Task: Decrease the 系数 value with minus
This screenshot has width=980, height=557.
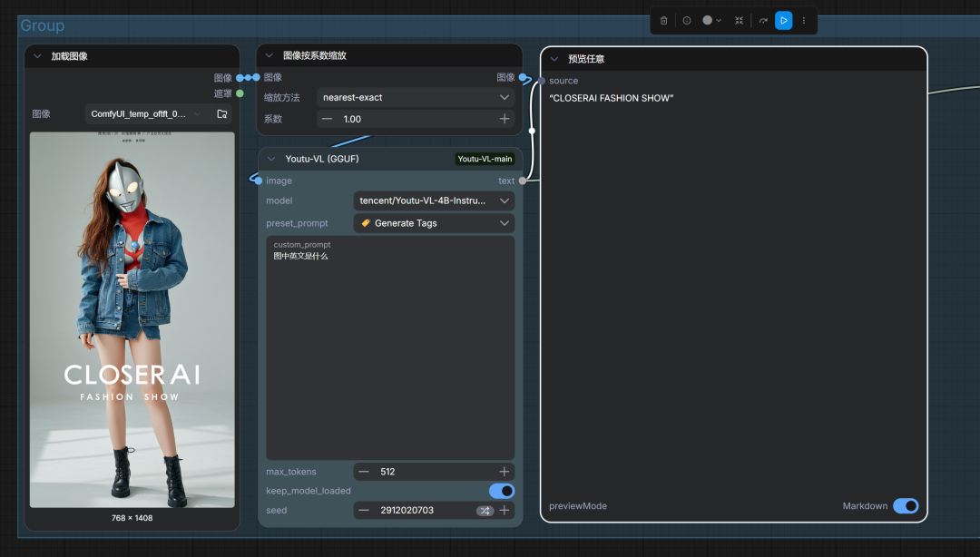Action: pos(327,119)
